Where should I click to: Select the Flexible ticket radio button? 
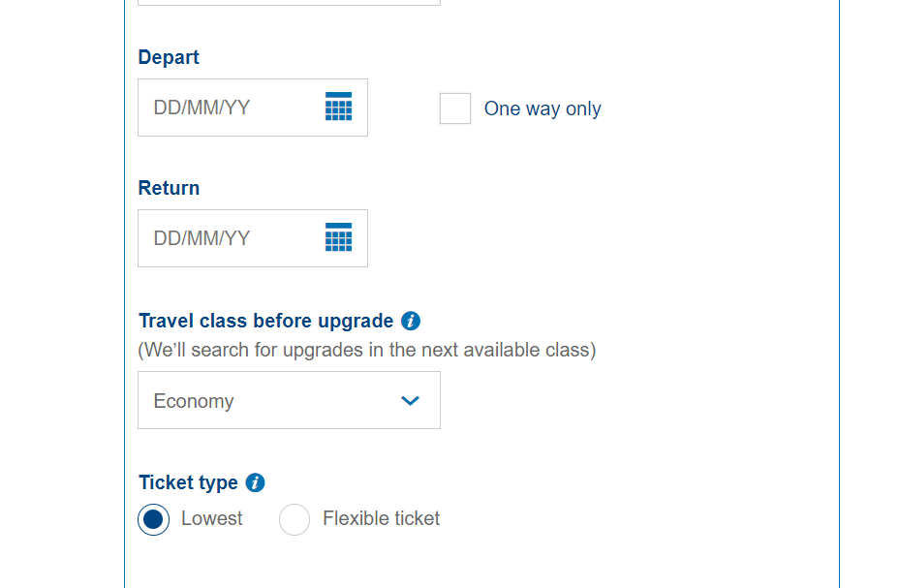tap(294, 519)
